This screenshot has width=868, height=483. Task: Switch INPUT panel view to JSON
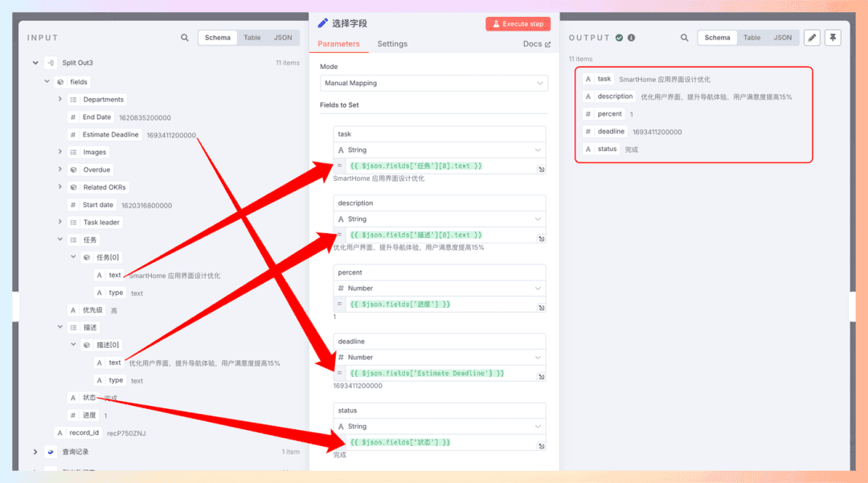283,38
